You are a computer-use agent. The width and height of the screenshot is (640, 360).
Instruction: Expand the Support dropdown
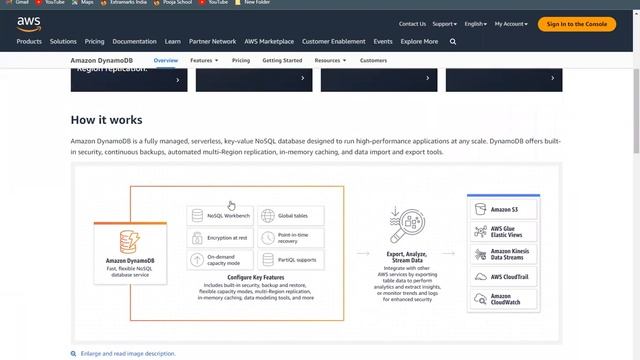(444, 24)
